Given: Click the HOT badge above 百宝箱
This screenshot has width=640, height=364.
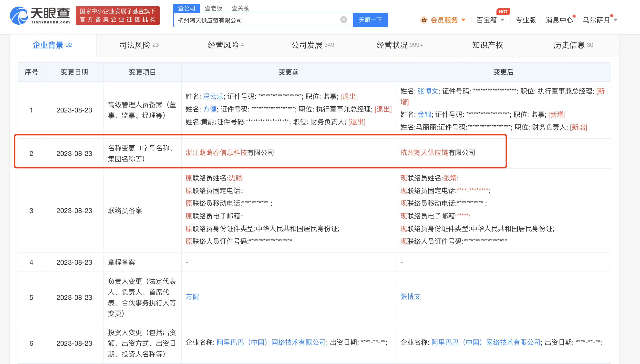Looking at the screenshot, I should pyautogui.click(x=503, y=11).
